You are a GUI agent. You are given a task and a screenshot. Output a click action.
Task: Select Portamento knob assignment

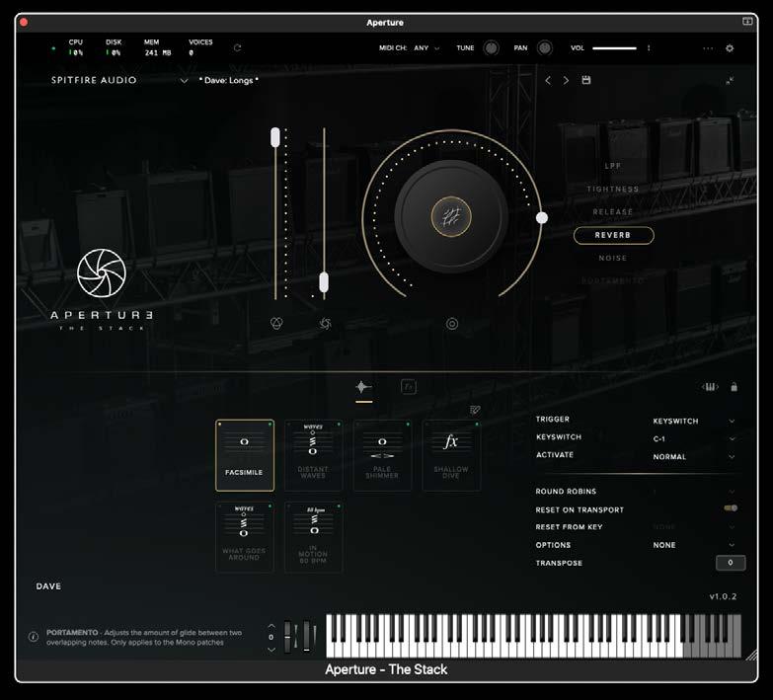[613, 281]
